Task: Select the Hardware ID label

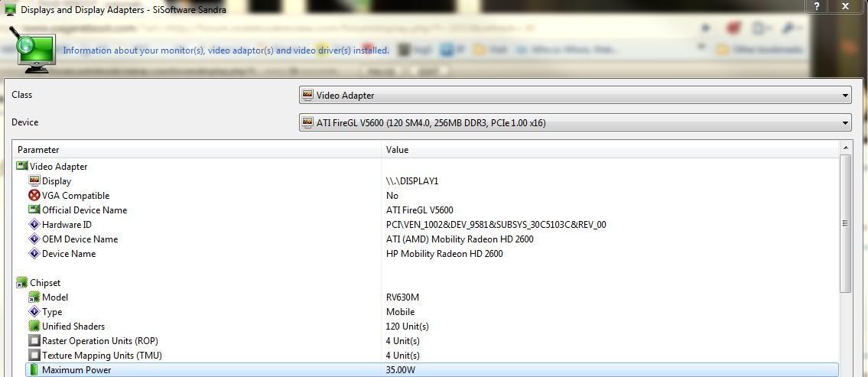Action: [67, 224]
